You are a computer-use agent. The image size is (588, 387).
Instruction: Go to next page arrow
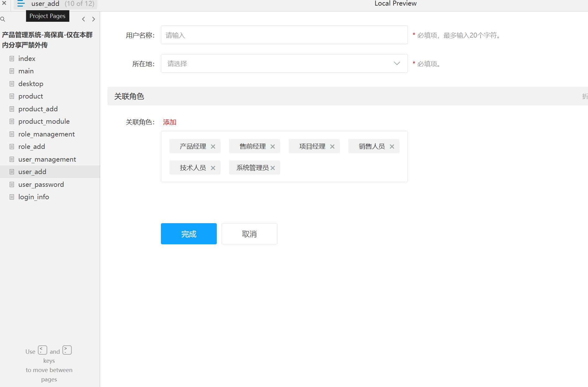pos(93,19)
